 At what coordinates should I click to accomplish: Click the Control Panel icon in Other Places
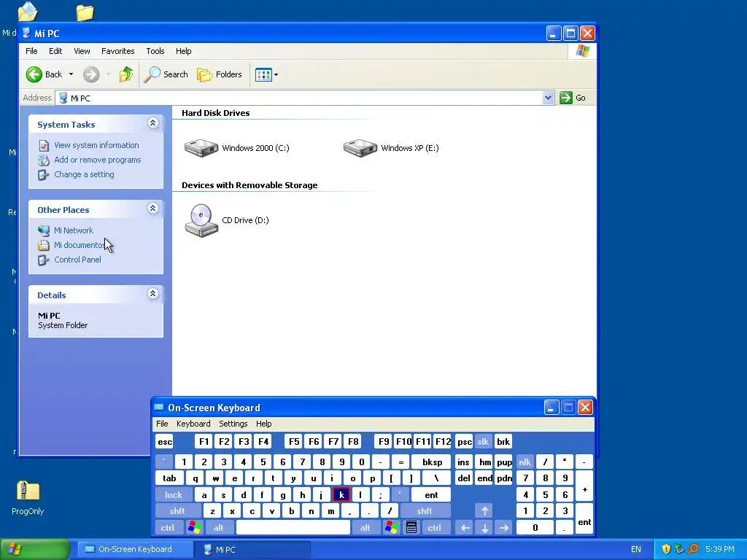click(x=44, y=260)
